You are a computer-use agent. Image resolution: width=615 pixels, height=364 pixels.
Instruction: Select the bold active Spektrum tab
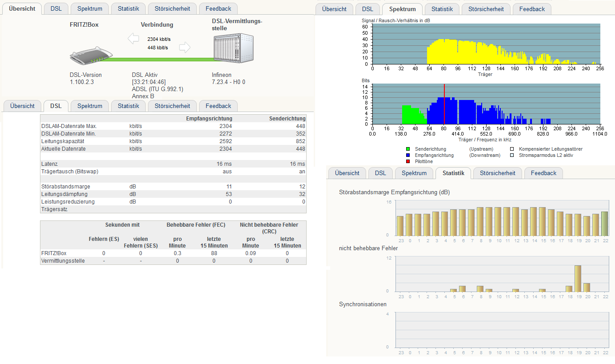coord(402,9)
